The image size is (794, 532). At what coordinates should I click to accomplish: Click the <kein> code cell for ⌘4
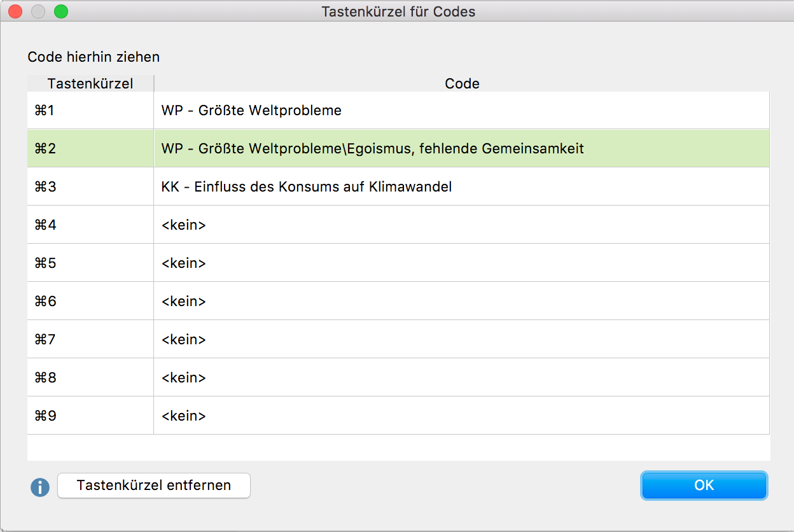[462, 225]
